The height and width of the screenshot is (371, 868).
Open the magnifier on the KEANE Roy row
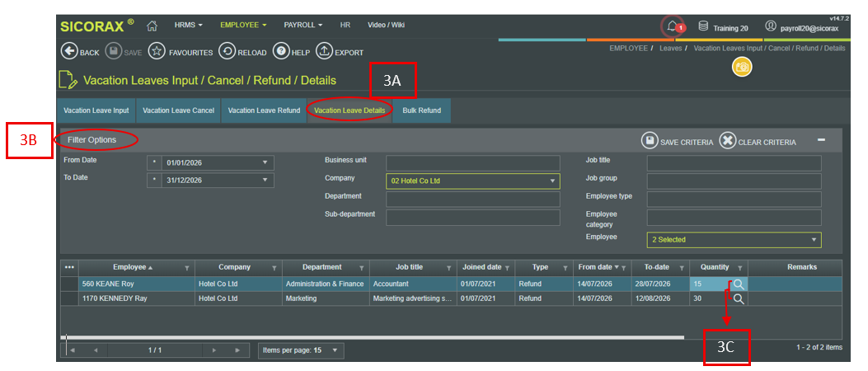point(738,284)
